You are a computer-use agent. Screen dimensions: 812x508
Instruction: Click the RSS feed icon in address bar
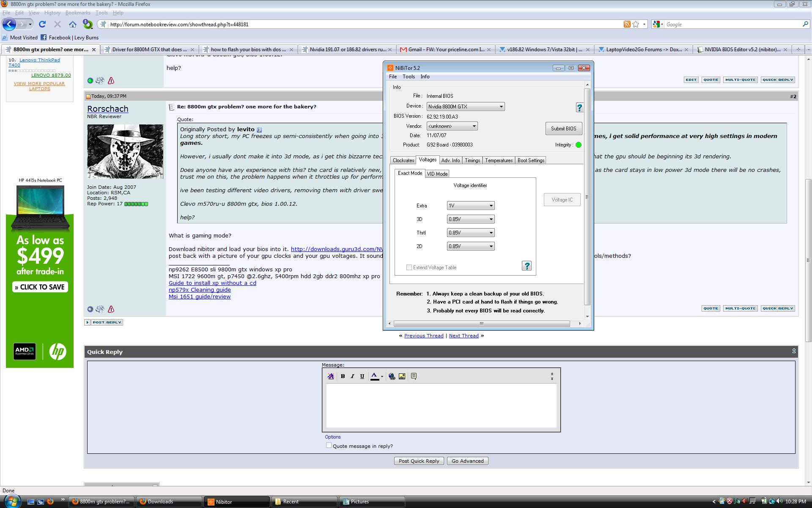pos(627,24)
